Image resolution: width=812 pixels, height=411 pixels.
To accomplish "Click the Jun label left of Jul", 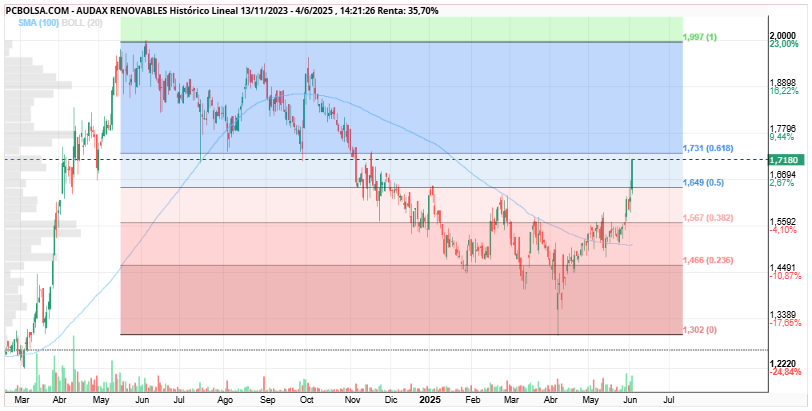I will coord(142,400).
